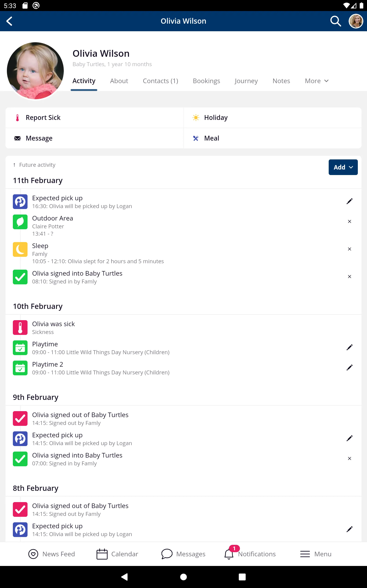Delete the Sleep activity entry

pos(349,249)
